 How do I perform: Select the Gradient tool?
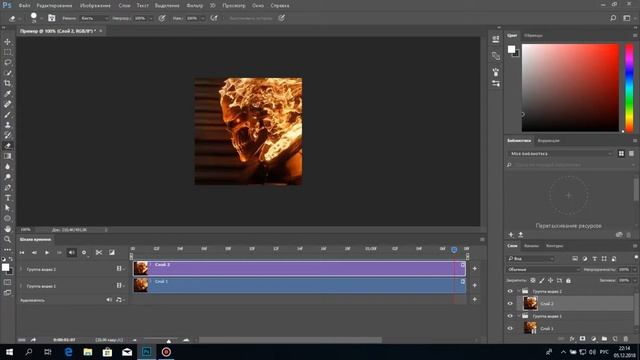[7, 156]
